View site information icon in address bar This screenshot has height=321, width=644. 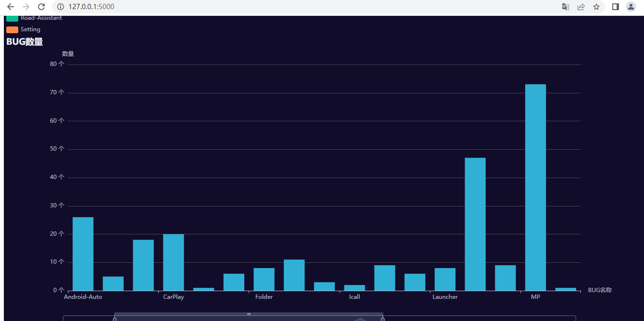[x=61, y=7]
